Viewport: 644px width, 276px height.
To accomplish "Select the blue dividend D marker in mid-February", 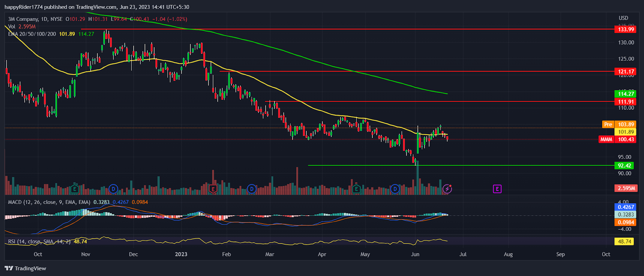I will 252,189.
